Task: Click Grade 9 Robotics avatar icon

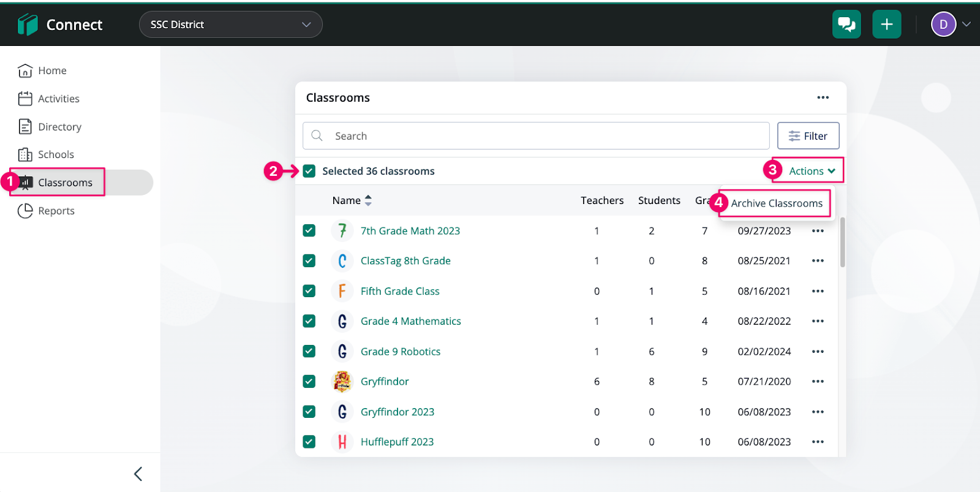Action: tap(342, 351)
